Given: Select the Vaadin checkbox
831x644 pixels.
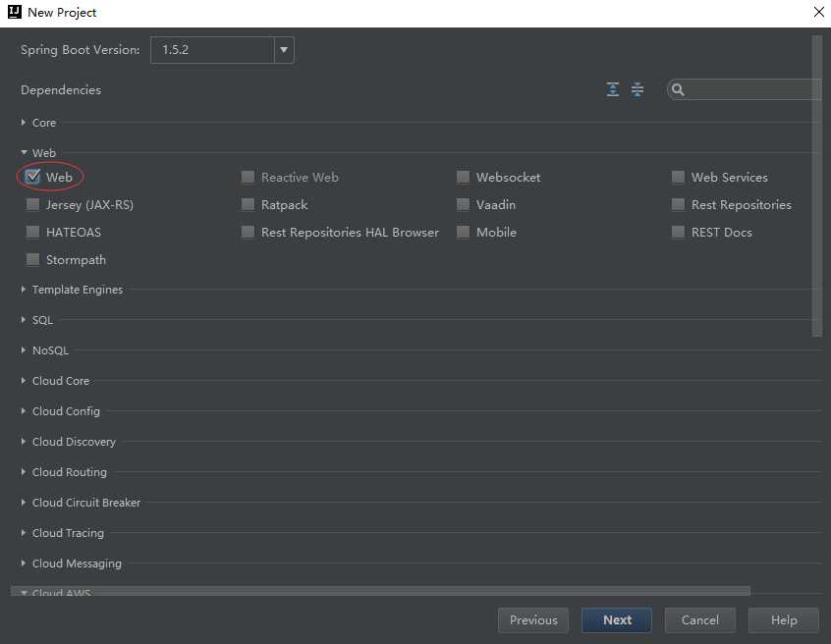Looking at the screenshot, I should tap(463, 204).
